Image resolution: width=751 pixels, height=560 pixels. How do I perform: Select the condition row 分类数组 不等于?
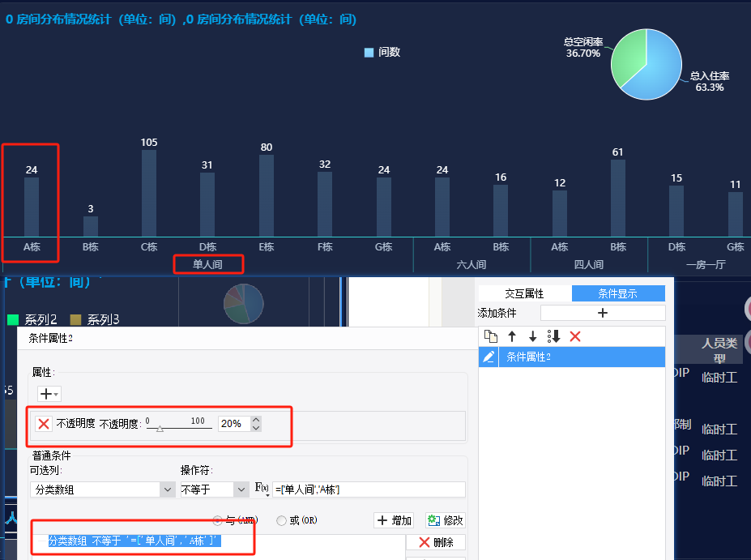tap(134, 541)
